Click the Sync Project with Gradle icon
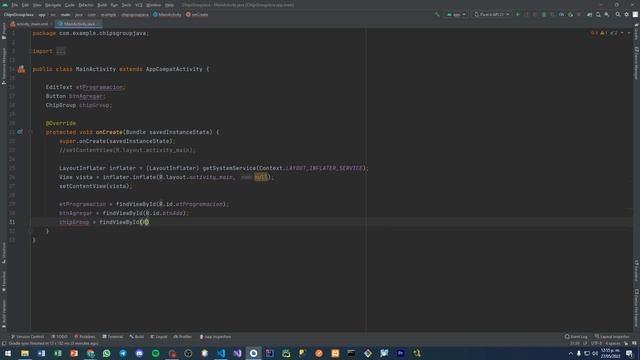640x360 pixels. point(589,14)
